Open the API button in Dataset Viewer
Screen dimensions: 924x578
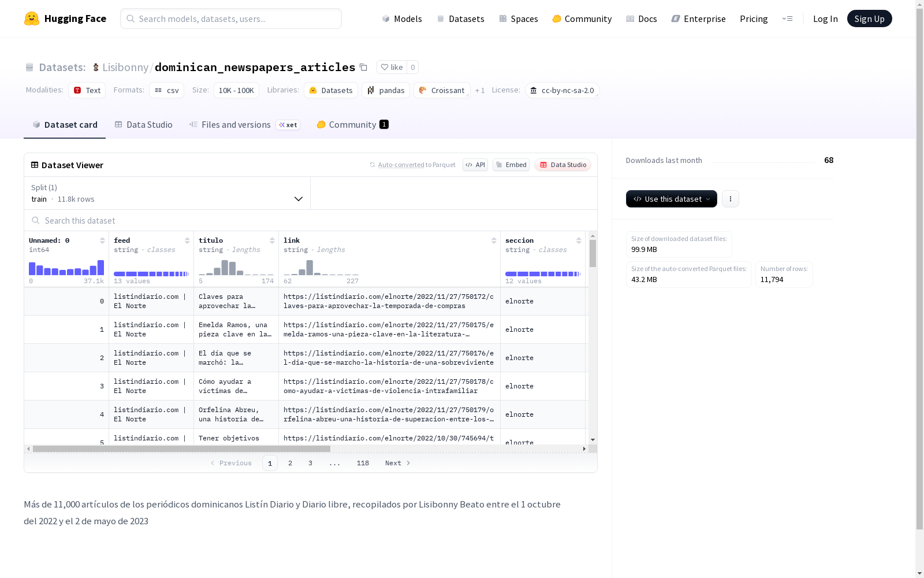[x=475, y=165]
